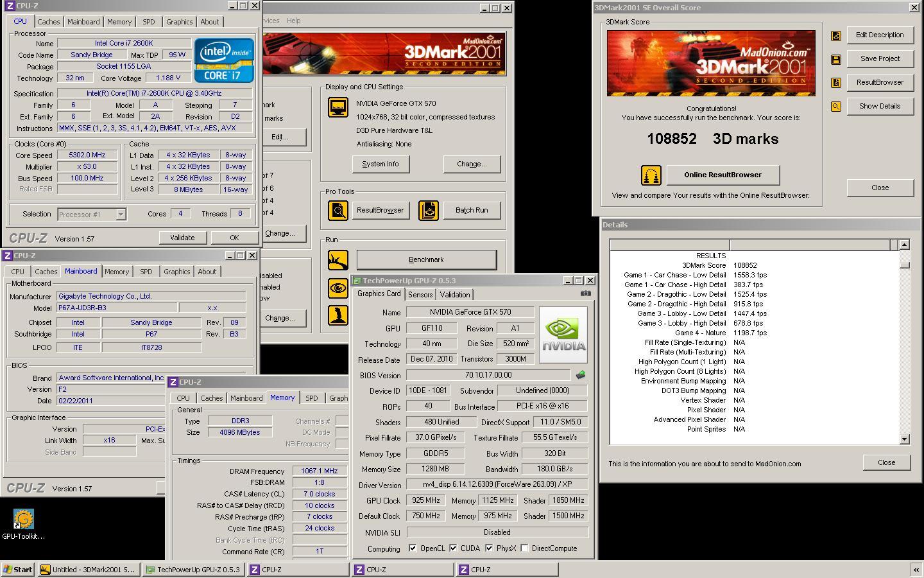Screen dimensions: 924x578
Task: Open the Start menu
Action: point(18,570)
